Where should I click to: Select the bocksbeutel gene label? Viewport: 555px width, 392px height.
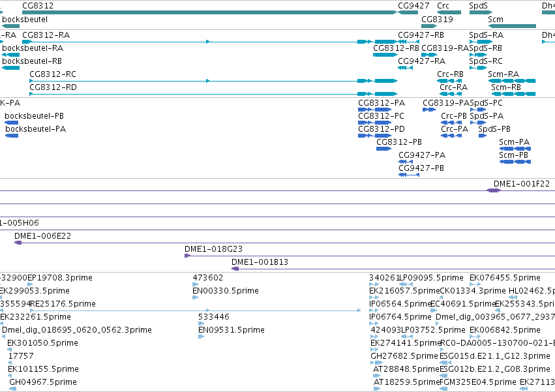[25, 20]
